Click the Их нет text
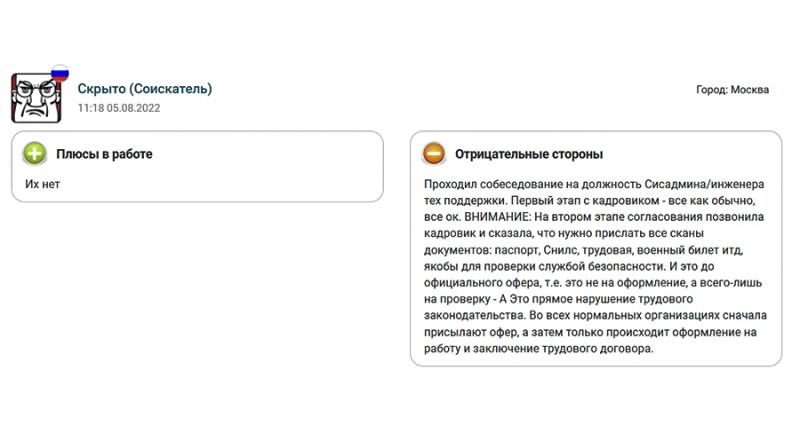The height and width of the screenshot is (441, 800). 42,184
